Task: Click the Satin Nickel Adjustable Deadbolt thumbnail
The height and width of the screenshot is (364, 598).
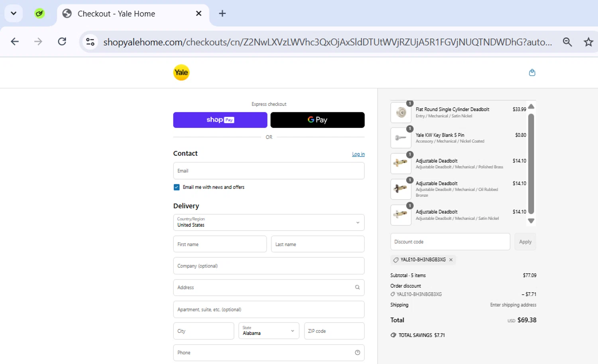Action: 401,215
